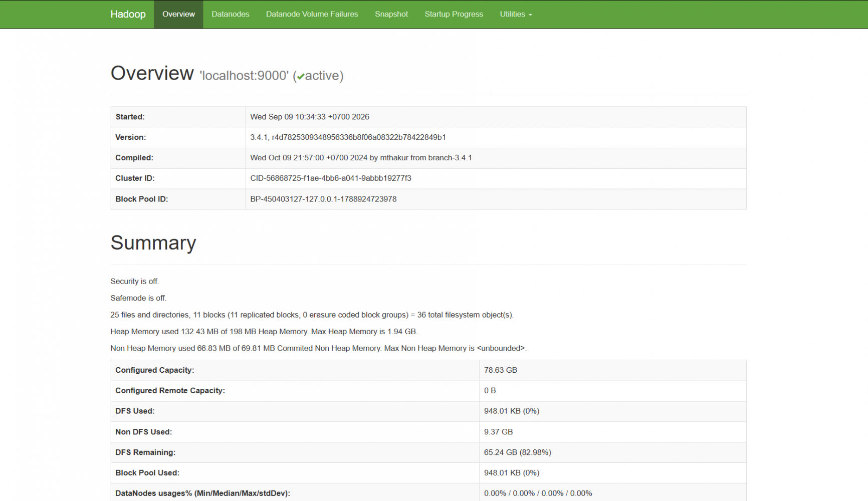Switch to the Datanodes tab
The height and width of the screenshot is (501, 868).
point(230,14)
